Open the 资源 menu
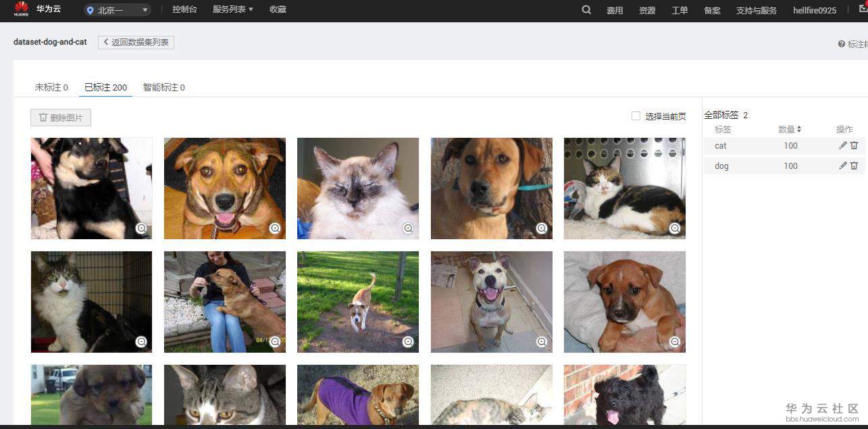Viewport: 868px width, 429px height. 647,10
